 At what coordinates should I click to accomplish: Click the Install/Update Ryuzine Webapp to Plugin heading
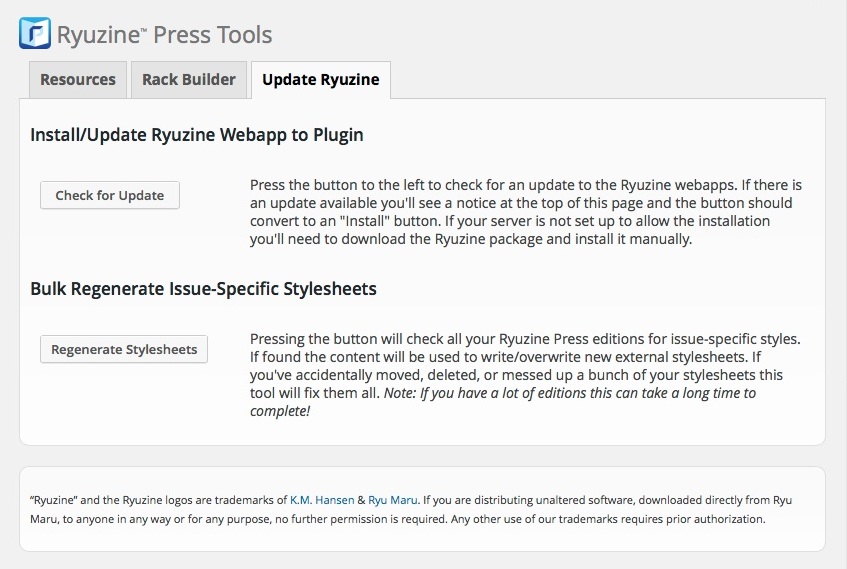point(196,134)
